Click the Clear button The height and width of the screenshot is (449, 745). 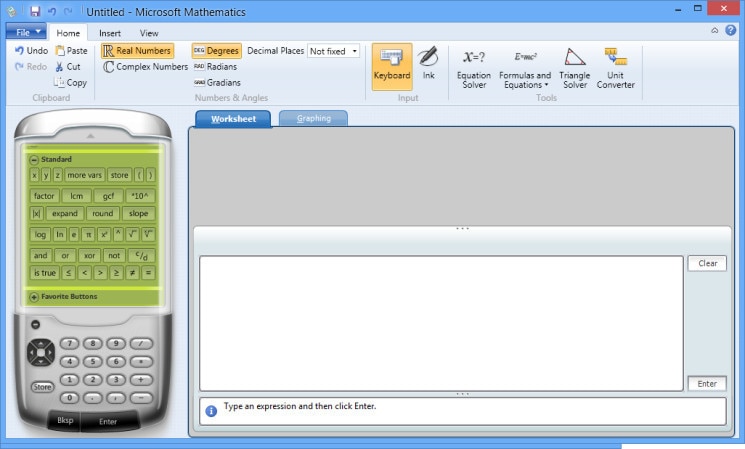[707, 263]
